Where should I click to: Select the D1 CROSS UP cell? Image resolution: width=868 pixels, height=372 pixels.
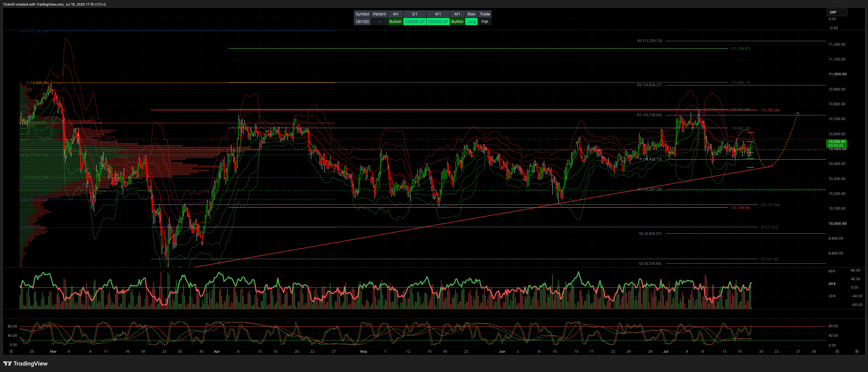click(x=415, y=22)
